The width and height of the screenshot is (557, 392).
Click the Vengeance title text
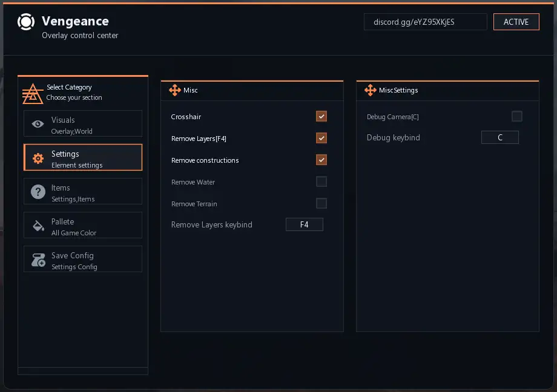[x=75, y=21]
